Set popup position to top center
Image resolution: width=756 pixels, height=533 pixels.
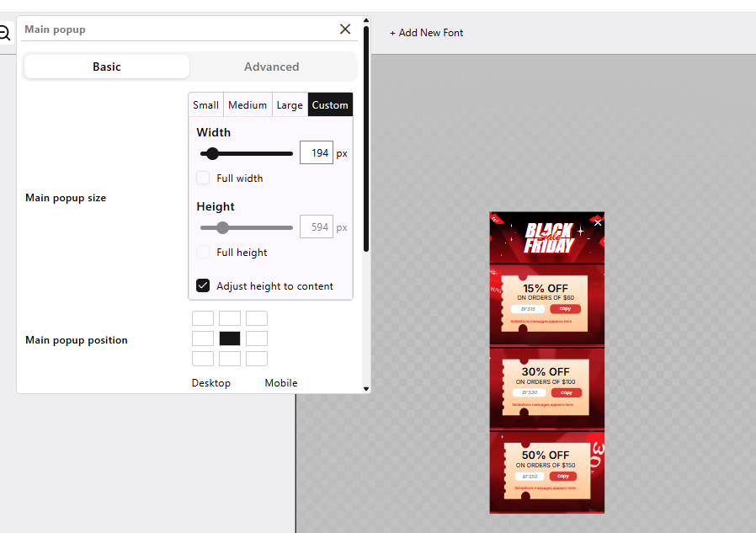[x=230, y=318]
